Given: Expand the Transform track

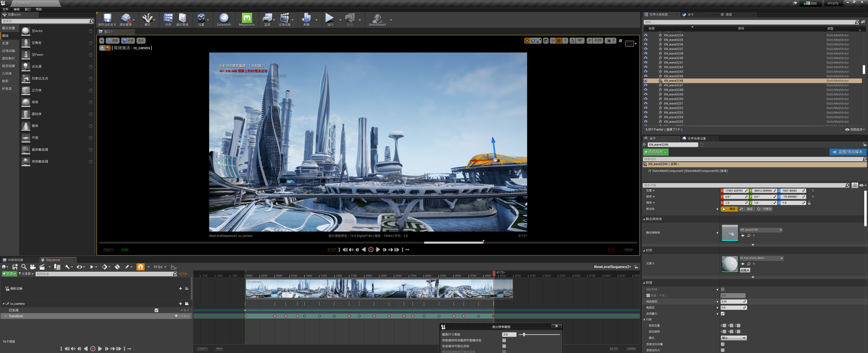Looking at the screenshot, I should (x=6, y=316).
